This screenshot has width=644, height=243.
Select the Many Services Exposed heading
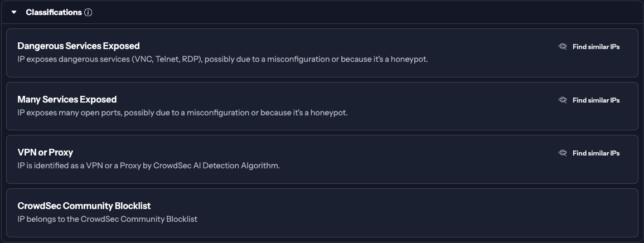click(67, 99)
